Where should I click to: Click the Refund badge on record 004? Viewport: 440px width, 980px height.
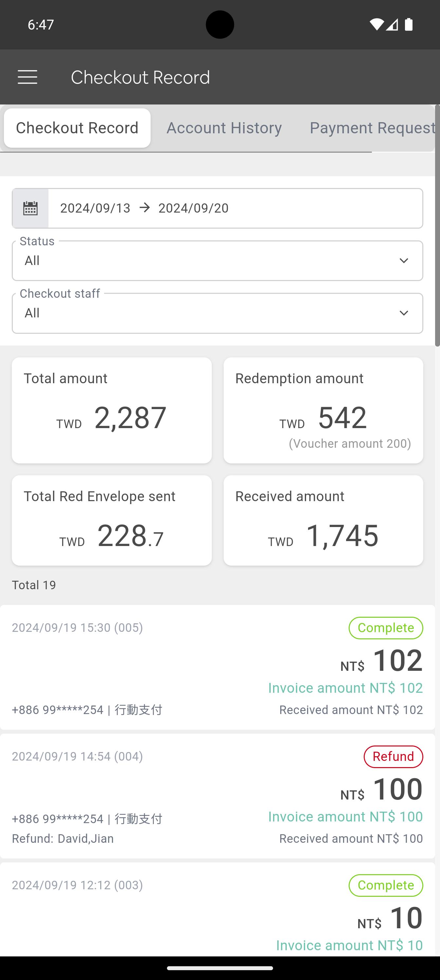coord(393,756)
